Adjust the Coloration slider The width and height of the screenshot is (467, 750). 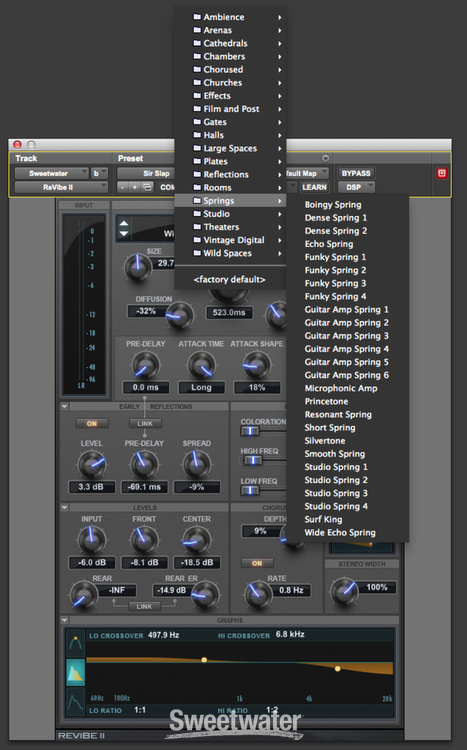coord(251,431)
